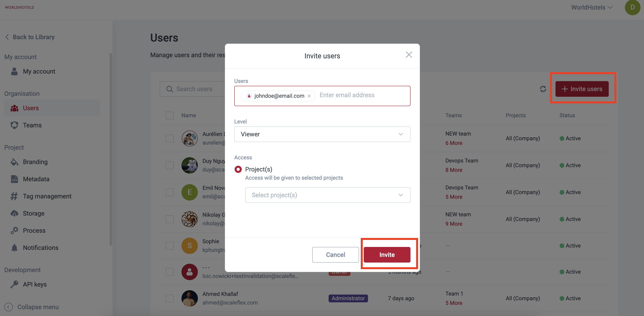644x316 pixels.
Task: Close the Invite users dialog
Action: pos(409,55)
